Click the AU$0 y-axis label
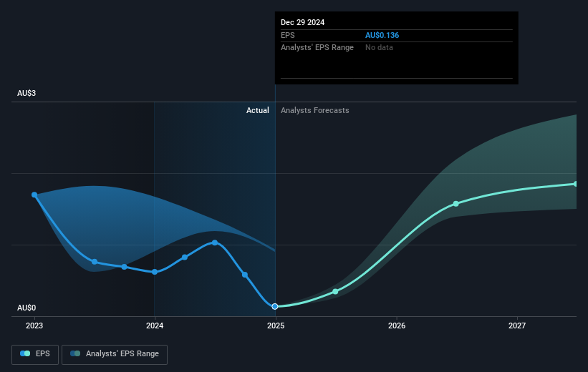Screen dimensions: 588x372 coord(26,308)
